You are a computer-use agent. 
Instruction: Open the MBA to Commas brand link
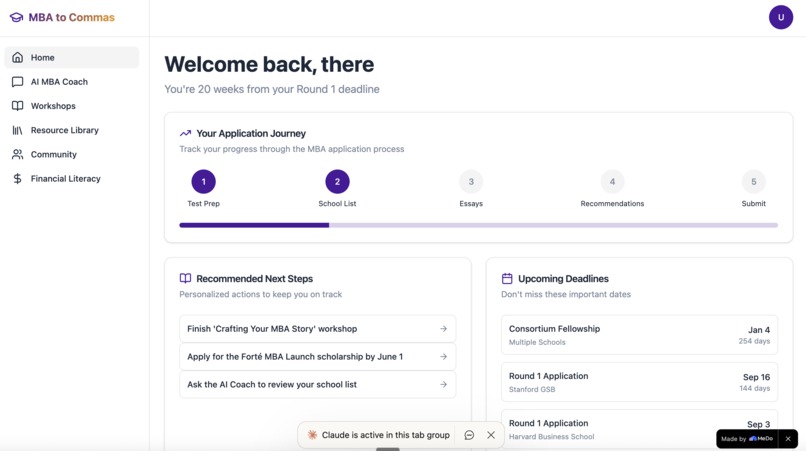tap(62, 17)
